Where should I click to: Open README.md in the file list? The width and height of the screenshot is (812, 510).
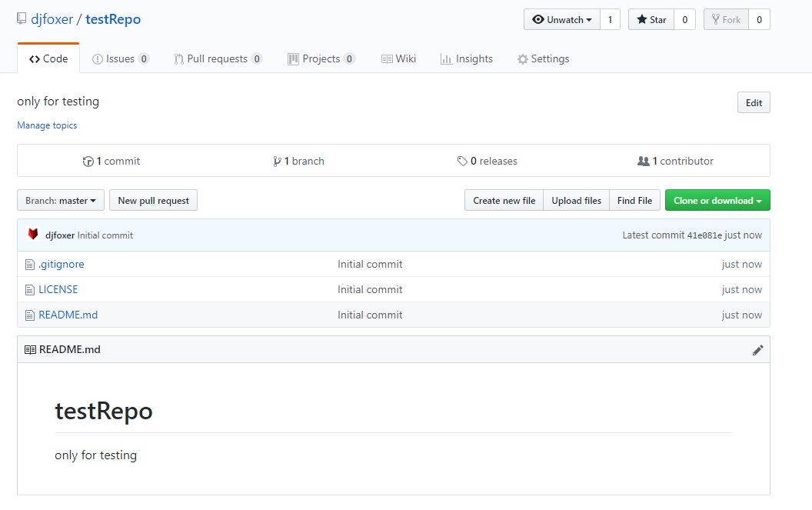click(68, 315)
